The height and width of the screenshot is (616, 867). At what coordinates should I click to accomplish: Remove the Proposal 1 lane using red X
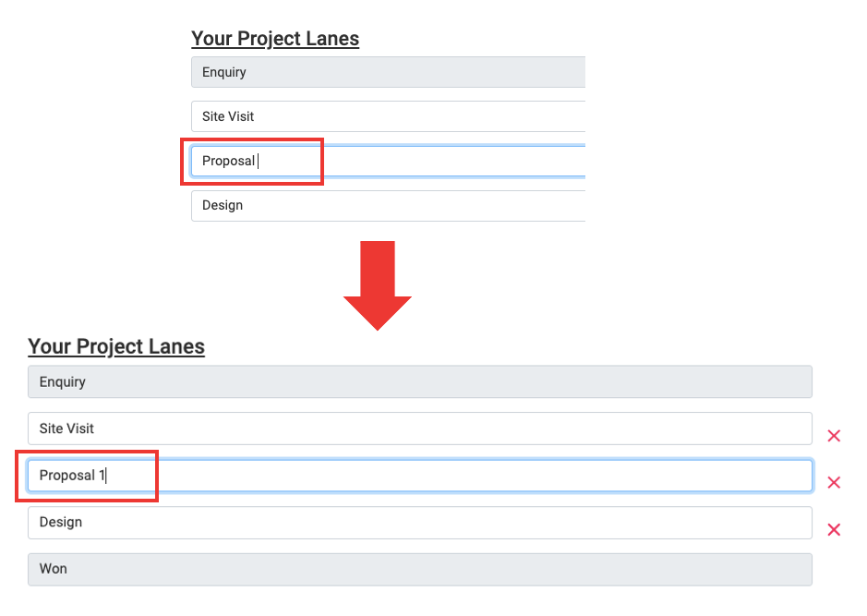(834, 482)
